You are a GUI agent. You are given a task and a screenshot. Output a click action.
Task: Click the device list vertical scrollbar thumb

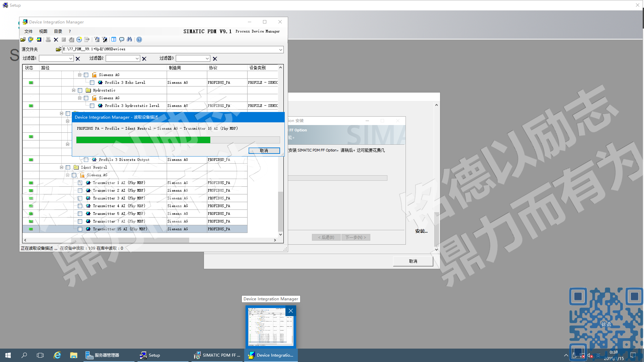[281, 212]
